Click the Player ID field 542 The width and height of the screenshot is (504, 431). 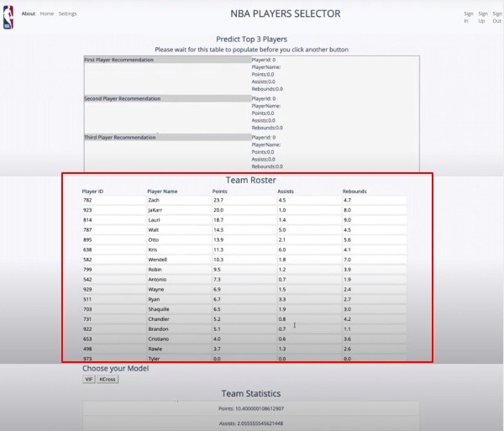[x=114, y=280]
